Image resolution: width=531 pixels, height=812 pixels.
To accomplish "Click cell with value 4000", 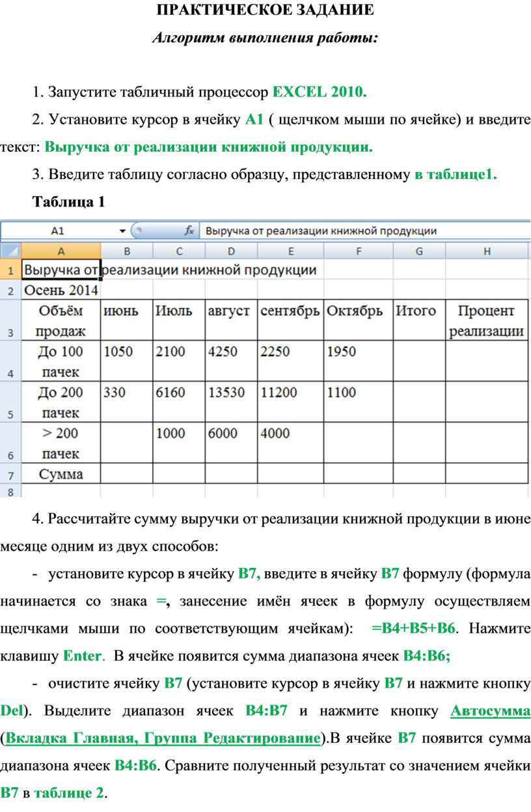I will click(x=291, y=443).
